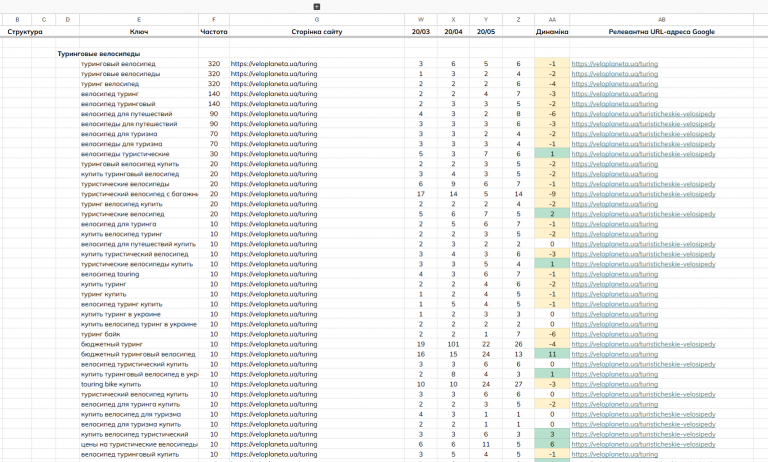Screen dimensions: 768x462
Task: Select dynamics value -9 cell
Action: 552,194
